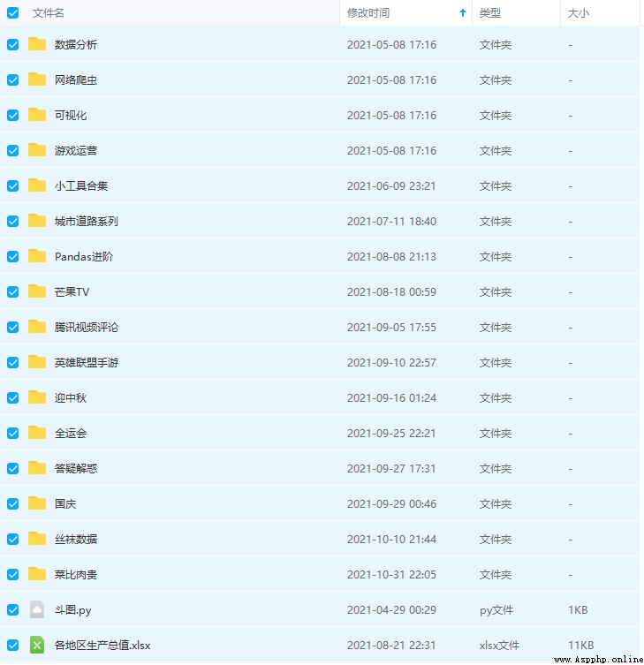The width and height of the screenshot is (644, 665).
Task: Click the blue sort arrow in 修改时间 header
Action: [x=462, y=12]
